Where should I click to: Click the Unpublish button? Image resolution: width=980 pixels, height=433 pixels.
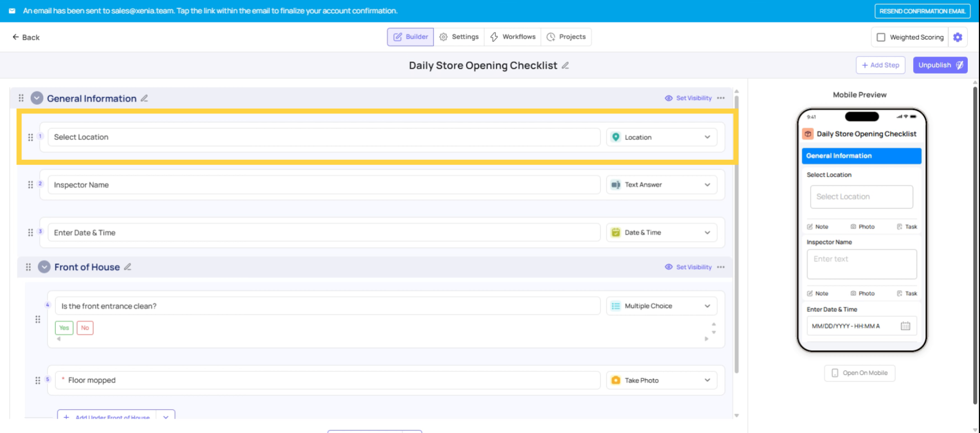(940, 65)
